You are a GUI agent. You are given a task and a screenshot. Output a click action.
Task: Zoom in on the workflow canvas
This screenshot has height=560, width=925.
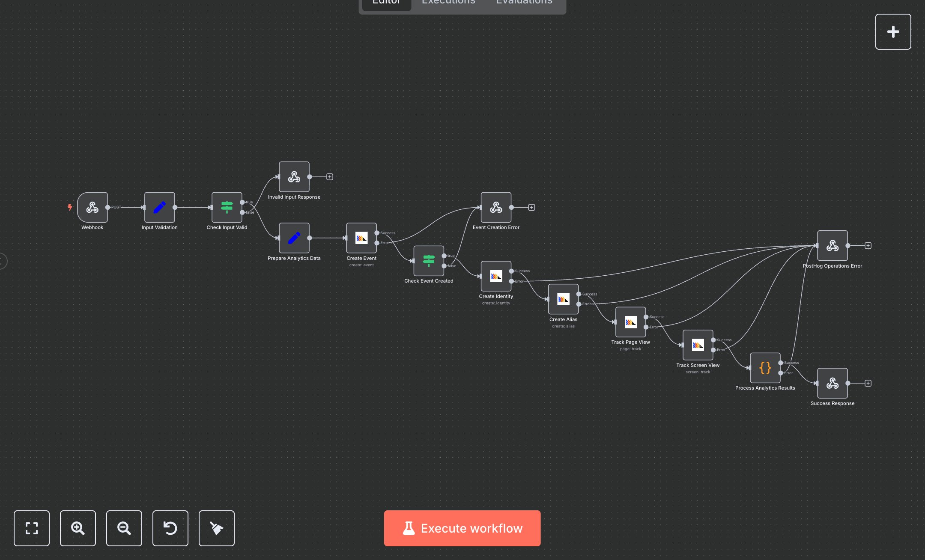(x=78, y=528)
